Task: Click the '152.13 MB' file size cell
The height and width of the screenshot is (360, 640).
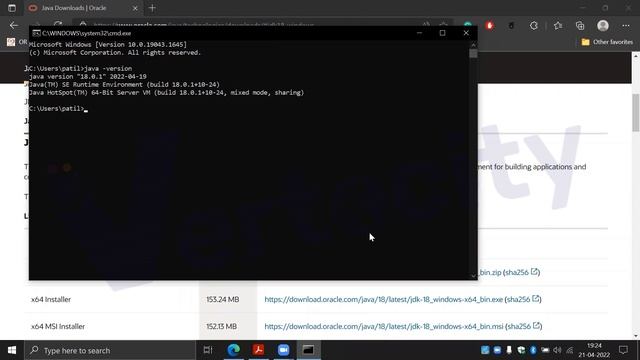Action: tap(221, 326)
